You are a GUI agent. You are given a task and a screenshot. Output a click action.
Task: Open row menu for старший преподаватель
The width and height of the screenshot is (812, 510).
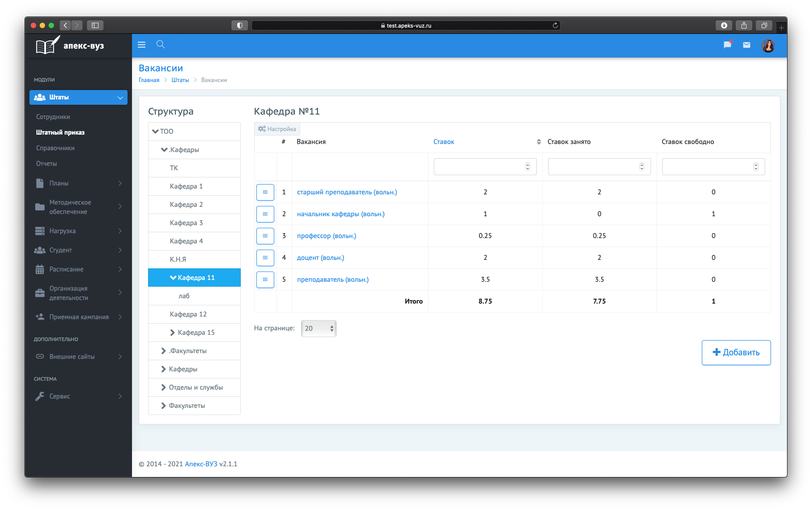point(265,192)
